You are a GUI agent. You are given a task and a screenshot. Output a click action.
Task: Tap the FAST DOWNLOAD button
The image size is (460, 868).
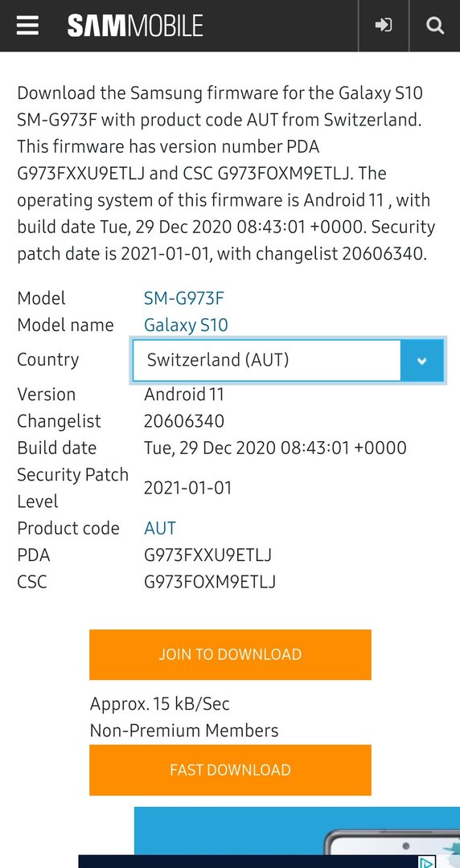click(230, 770)
